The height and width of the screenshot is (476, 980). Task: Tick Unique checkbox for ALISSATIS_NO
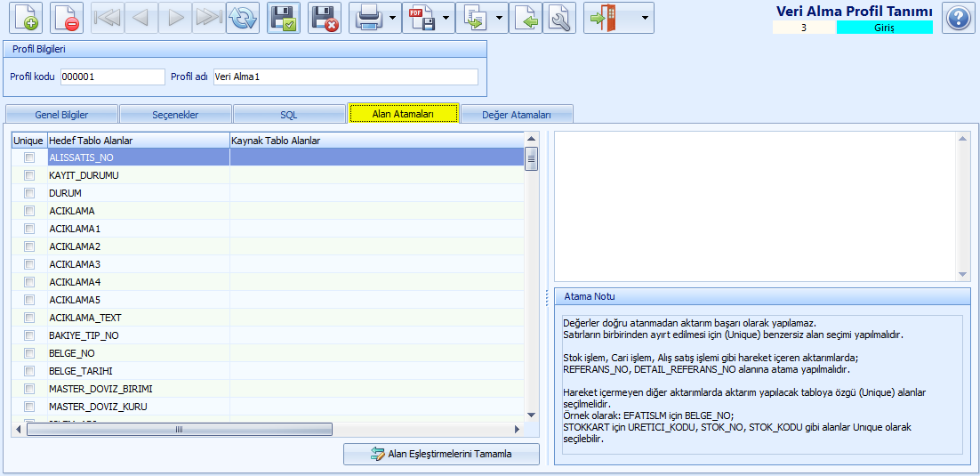click(x=29, y=157)
